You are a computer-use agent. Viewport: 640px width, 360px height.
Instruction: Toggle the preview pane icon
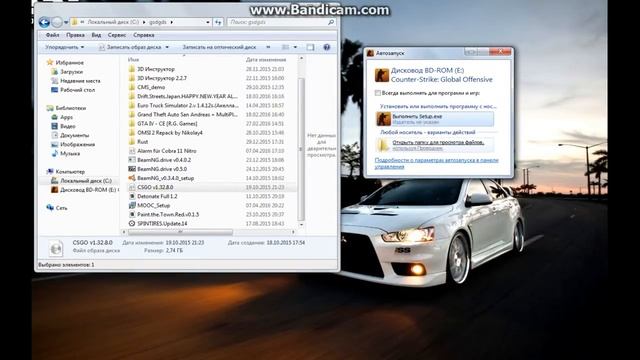[x=310, y=47]
